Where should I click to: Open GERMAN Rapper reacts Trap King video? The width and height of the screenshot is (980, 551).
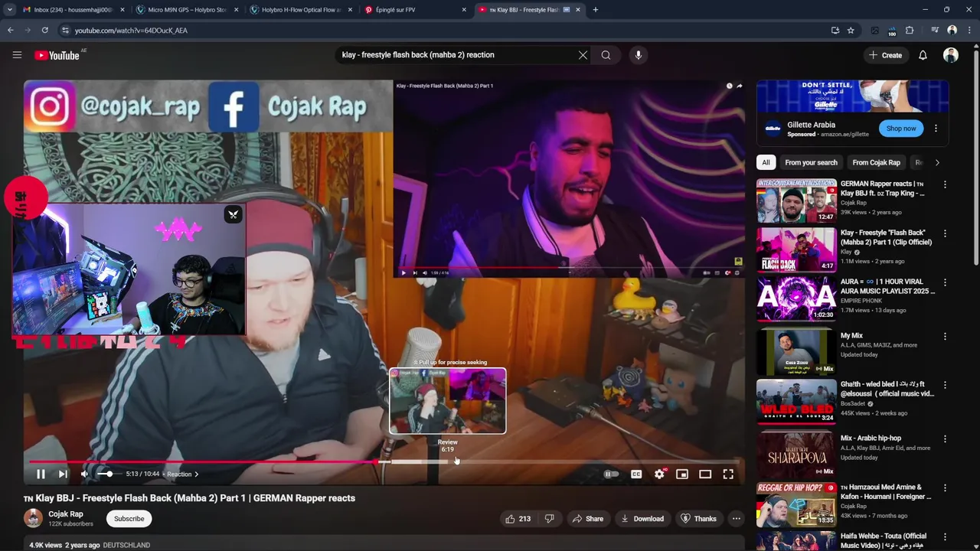[882, 188]
